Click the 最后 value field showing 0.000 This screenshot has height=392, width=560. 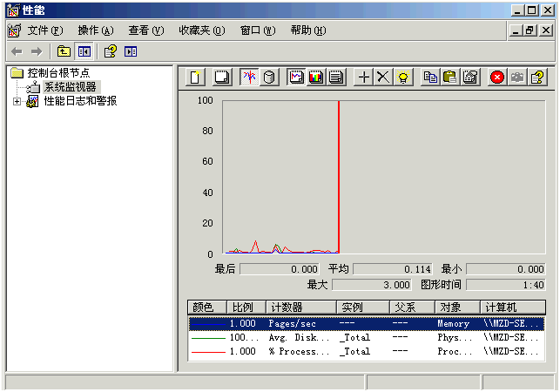[280, 269]
